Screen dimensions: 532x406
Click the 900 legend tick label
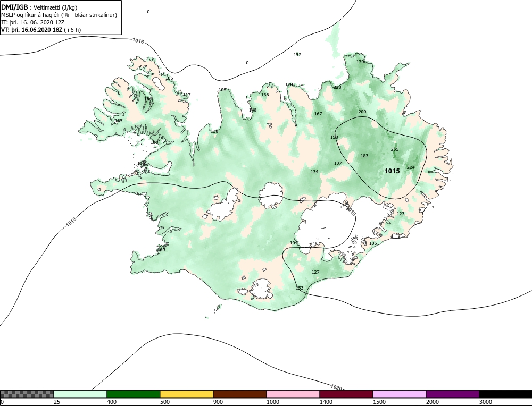pos(218,402)
